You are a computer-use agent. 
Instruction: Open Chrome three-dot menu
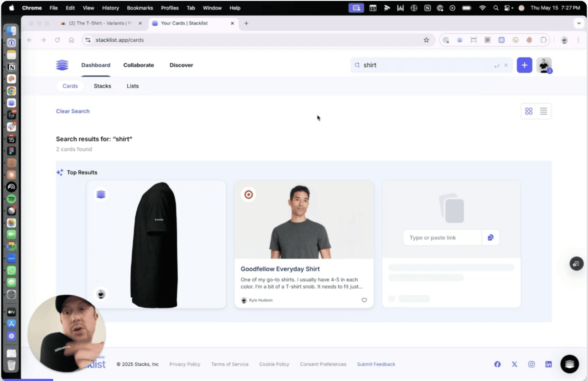coord(578,40)
